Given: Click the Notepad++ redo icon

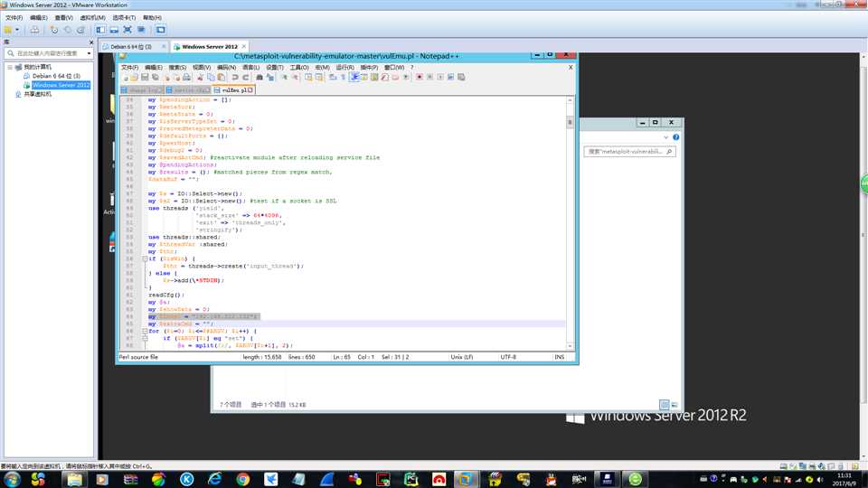Looking at the screenshot, I should coord(245,77).
